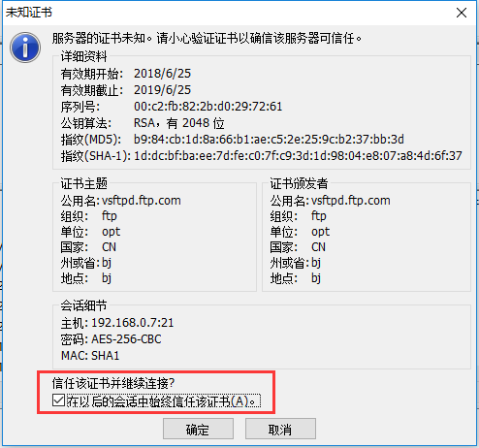Image resolution: width=479 pixels, height=448 pixels.
Task: Click the cipher value AES-256-CBC
Action: pos(126,339)
